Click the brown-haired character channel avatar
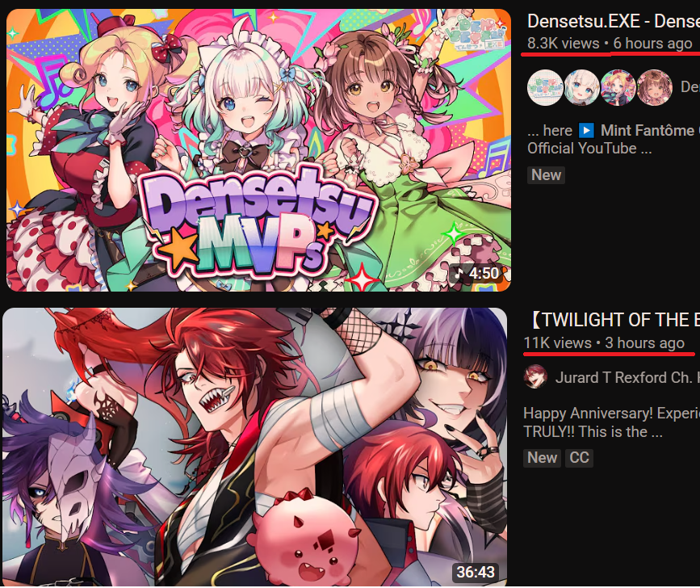The width and height of the screenshot is (700, 588). coord(655,87)
